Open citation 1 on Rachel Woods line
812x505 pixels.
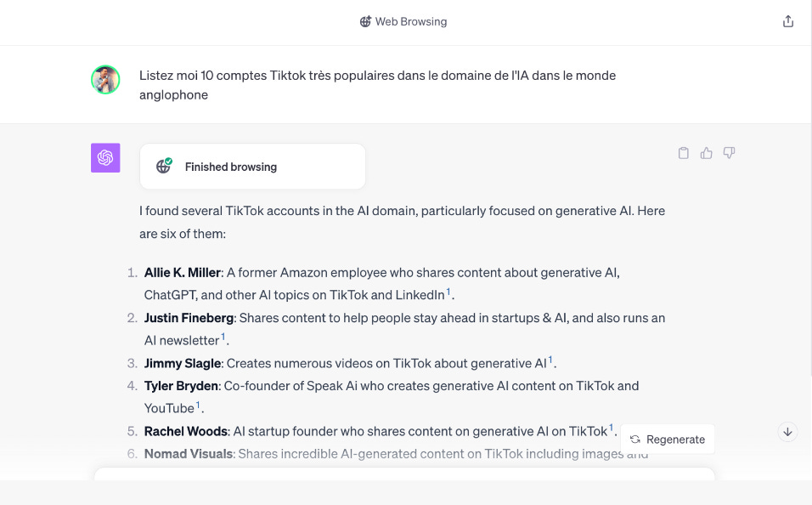tap(611, 428)
